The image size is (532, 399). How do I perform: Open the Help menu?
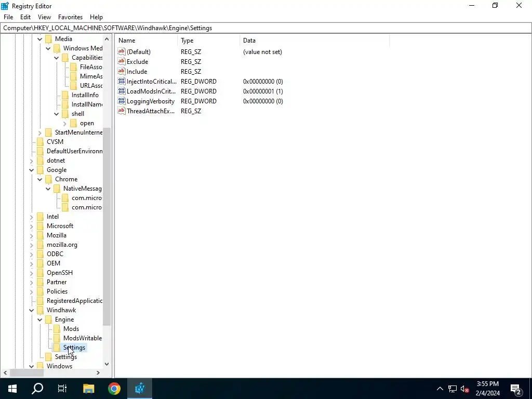96,17
